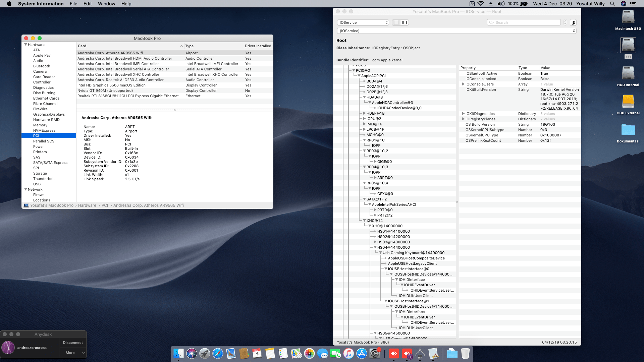The image size is (644, 362).
Task: Open Safari from the Dock
Action: pyautogui.click(x=218, y=353)
